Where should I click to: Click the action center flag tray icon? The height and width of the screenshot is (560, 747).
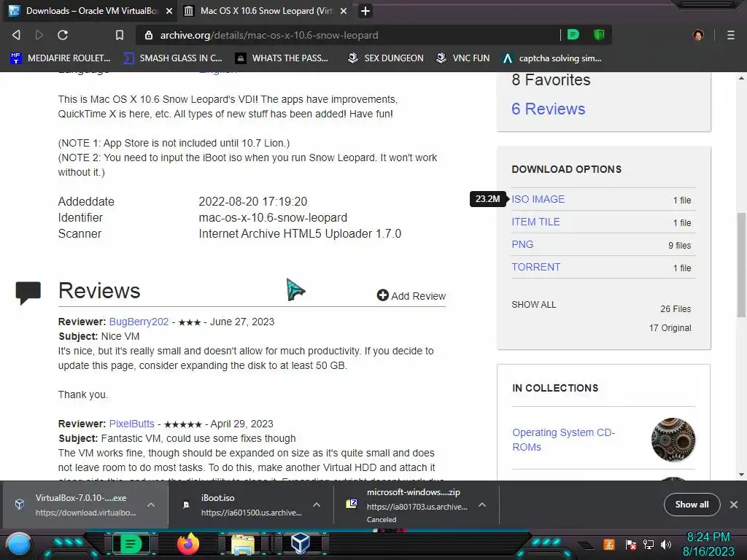coord(631,544)
